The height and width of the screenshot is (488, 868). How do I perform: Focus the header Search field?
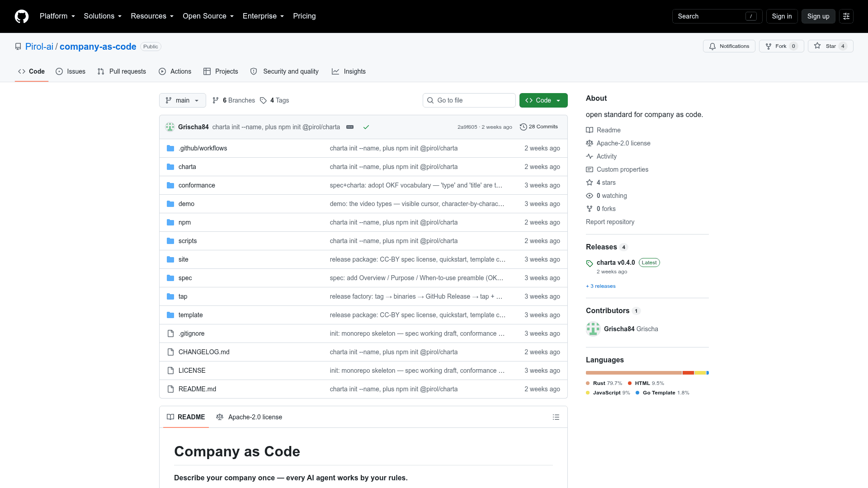click(x=717, y=16)
